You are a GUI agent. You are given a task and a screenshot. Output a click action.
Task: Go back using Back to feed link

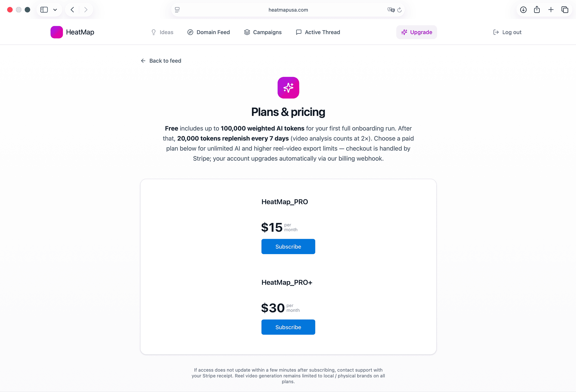161,61
